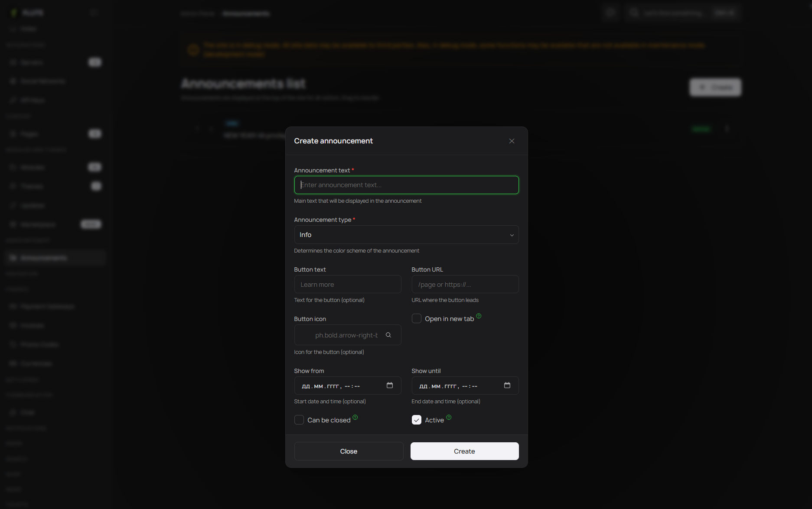812x509 pixels.
Task: Click help icon next to Open in new tab
Action: tap(479, 316)
